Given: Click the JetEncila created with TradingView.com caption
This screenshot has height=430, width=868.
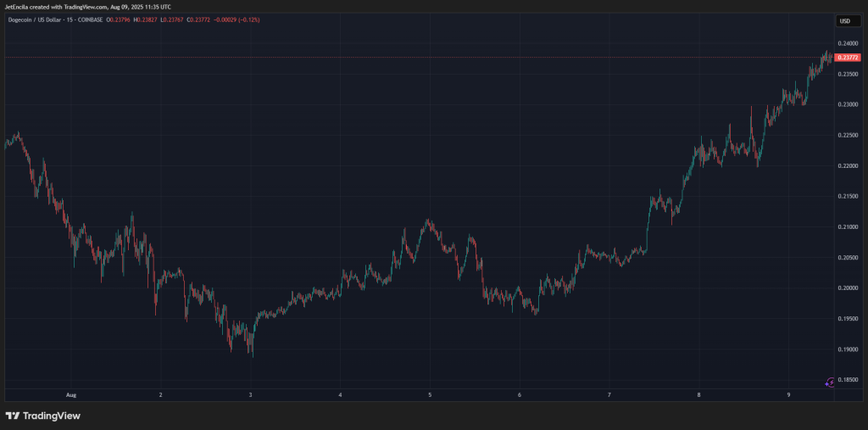Looking at the screenshot, I should pyautogui.click(x=89, y=8).
